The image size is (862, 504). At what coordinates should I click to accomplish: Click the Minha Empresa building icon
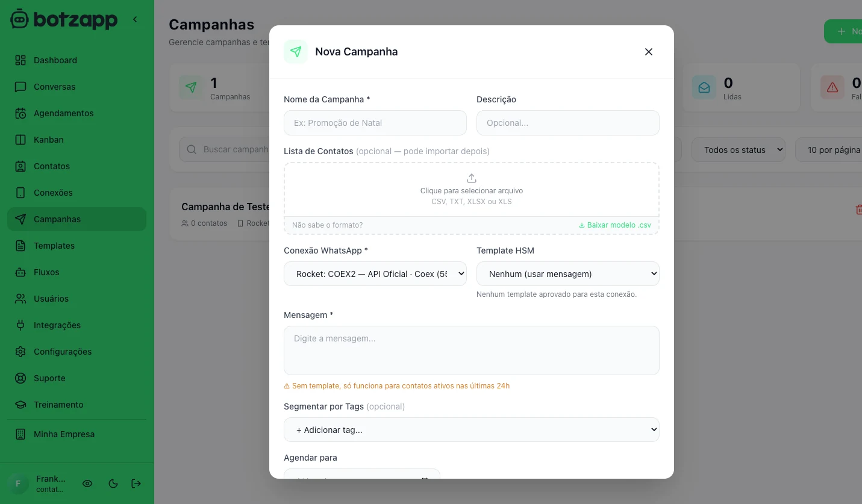[20, 434]
